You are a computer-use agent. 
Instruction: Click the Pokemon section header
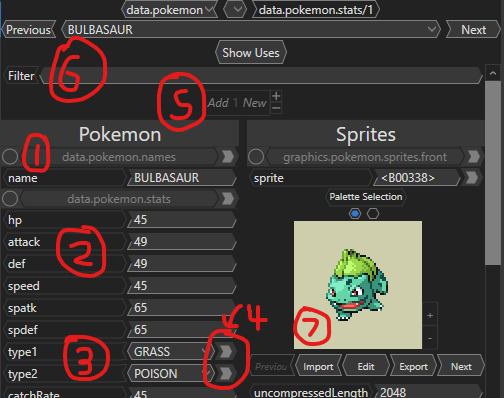pos(120,134)
